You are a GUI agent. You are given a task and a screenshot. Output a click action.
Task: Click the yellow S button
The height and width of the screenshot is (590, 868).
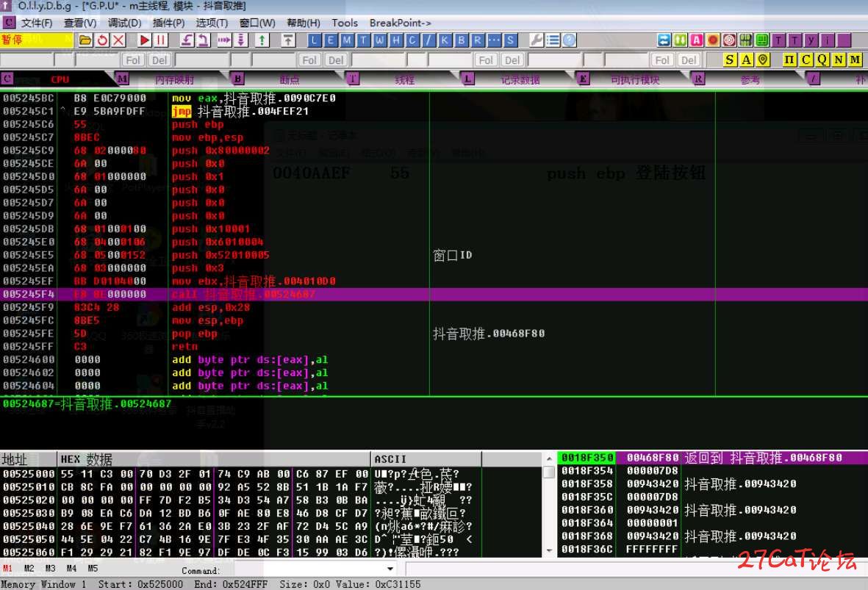[730, 60]
